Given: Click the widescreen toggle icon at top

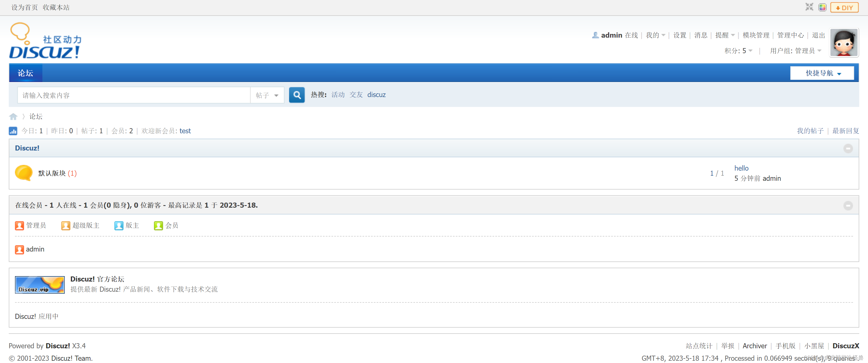Looking at the screenshot, I should pos(809,7).
